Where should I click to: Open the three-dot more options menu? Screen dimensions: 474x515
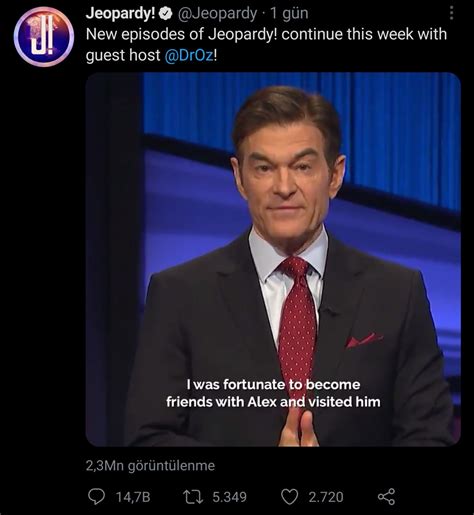pos(451,13)
